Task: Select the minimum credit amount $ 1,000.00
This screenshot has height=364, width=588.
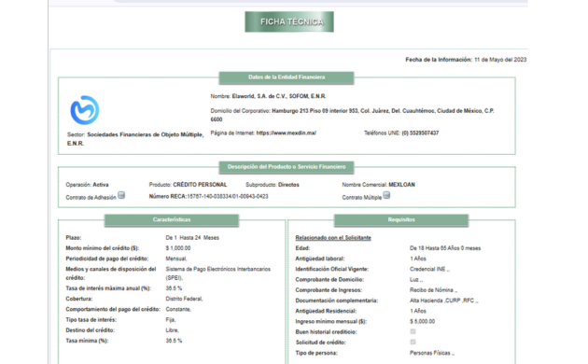Action: pos(178,248)
